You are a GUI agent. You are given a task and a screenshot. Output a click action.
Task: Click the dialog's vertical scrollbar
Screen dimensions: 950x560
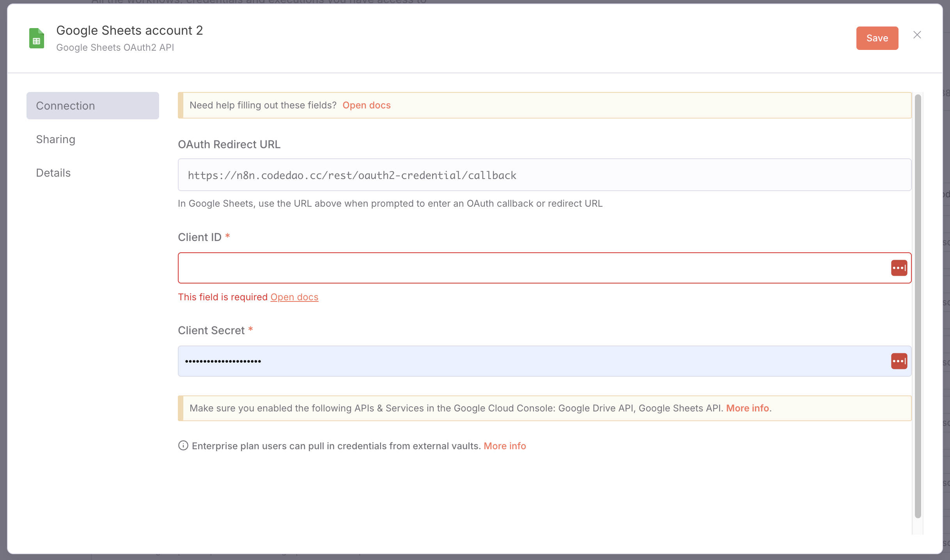[918, 306]
